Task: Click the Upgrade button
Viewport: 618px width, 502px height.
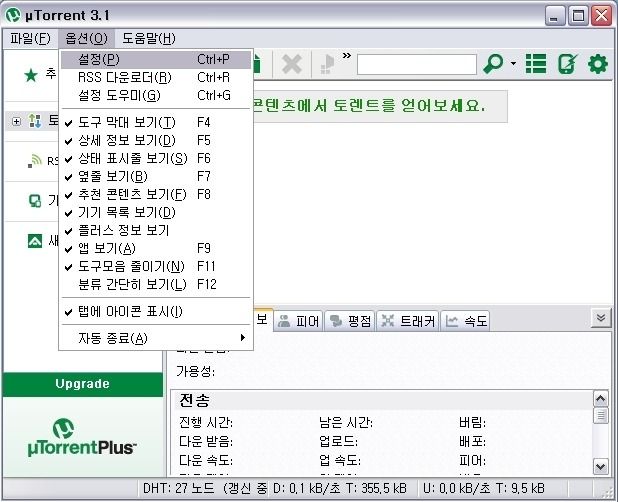Action: pos(82,384)
